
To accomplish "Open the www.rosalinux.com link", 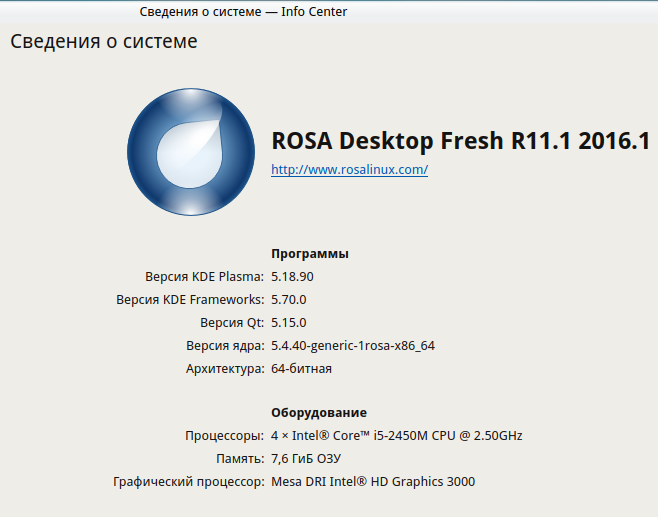I will (x=349, y=170).
